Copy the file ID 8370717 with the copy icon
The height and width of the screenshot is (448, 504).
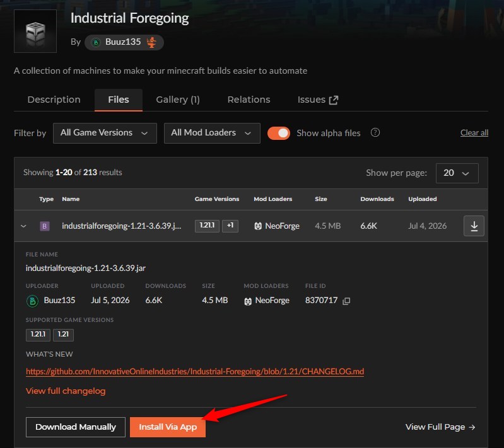pyautogui.click(x=346, y=301)
